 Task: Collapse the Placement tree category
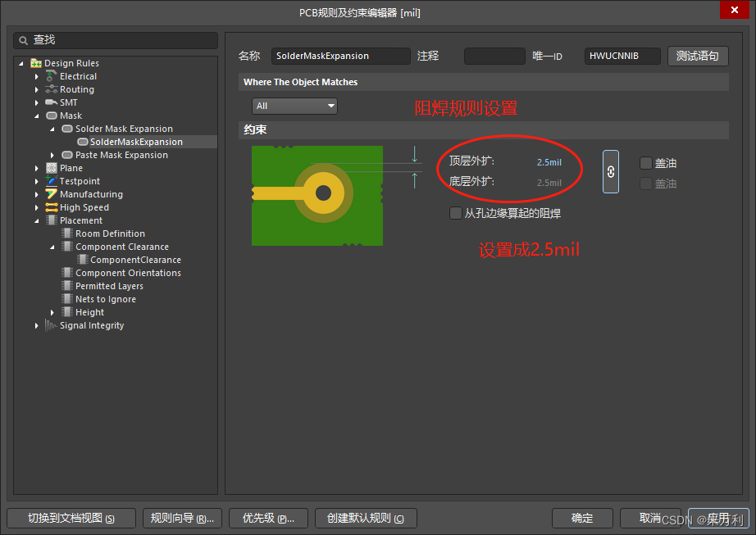[37, 220]
